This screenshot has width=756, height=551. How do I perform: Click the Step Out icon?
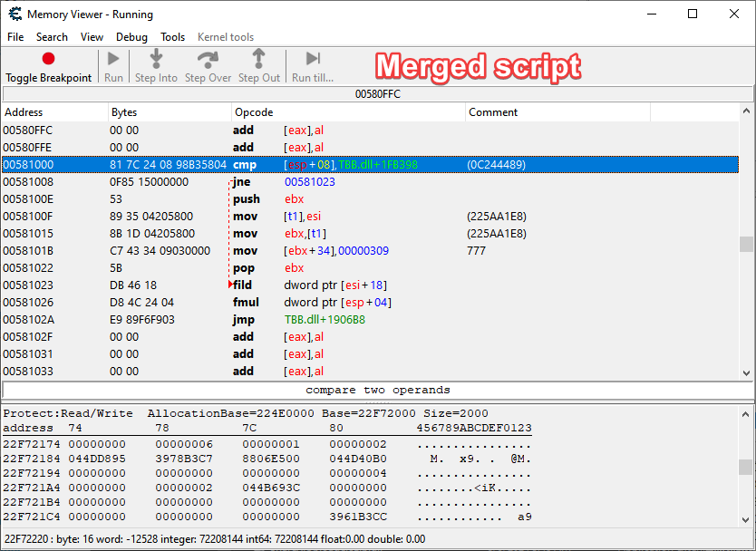point(258,57)
